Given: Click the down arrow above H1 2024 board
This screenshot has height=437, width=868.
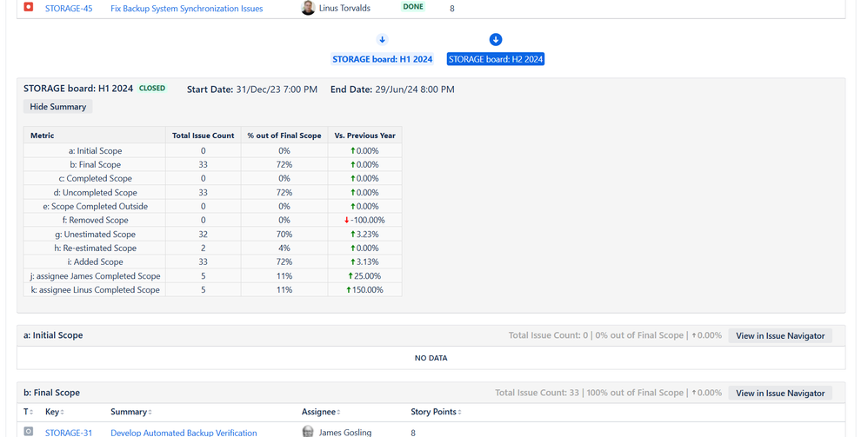Looking at the screenshot, I should coord(382,40).
